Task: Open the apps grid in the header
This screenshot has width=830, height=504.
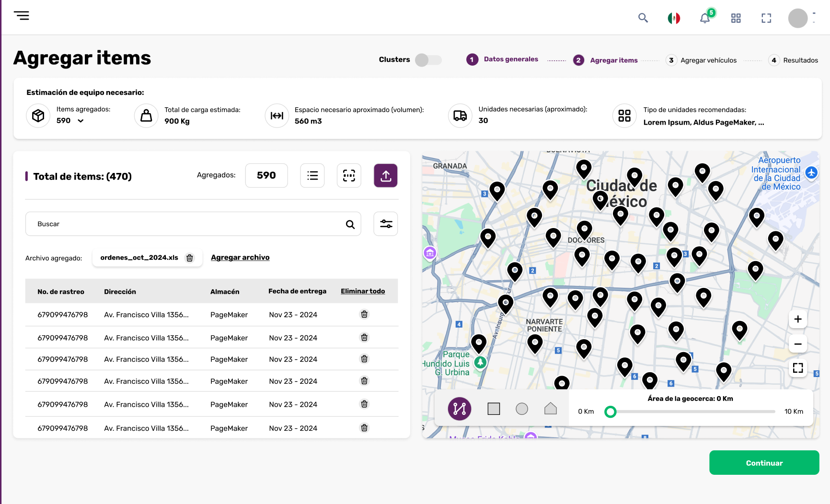Action: coord(736,18)
